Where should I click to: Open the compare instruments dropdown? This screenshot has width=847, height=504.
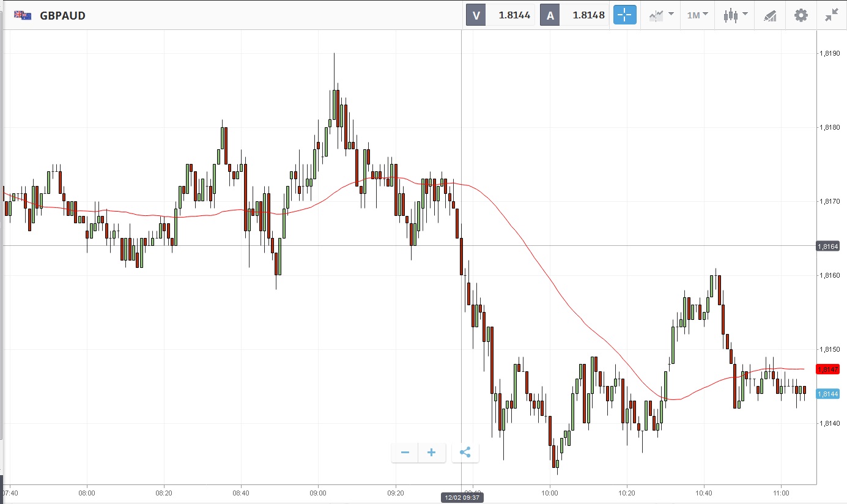tap(661, 15)
